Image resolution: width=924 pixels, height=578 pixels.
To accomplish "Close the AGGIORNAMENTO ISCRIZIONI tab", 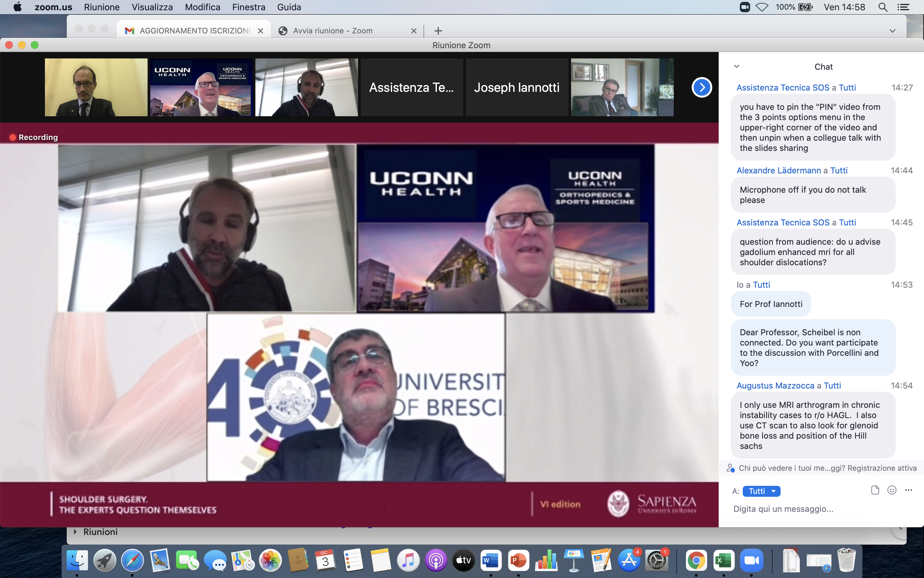I will (261, 31).
